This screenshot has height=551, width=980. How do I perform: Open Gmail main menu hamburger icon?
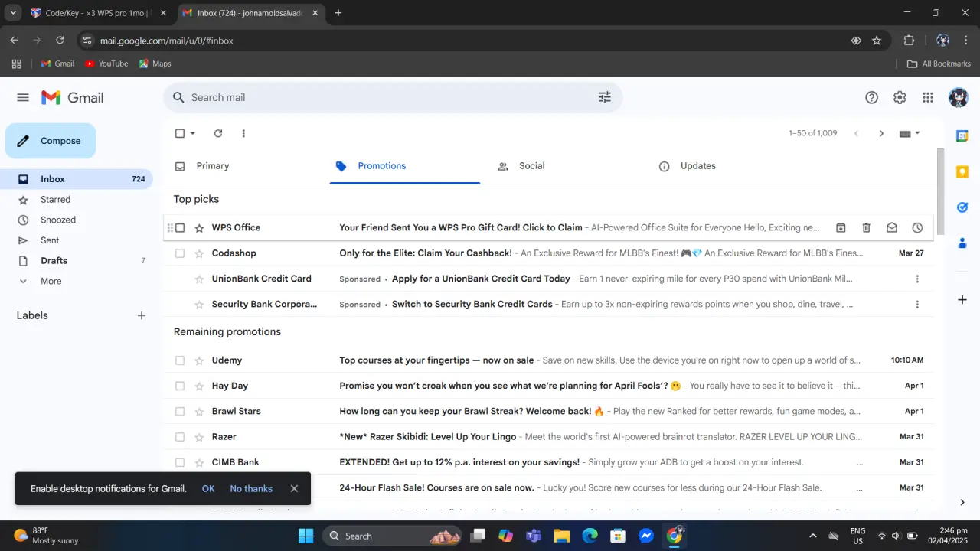click(23, 97)
